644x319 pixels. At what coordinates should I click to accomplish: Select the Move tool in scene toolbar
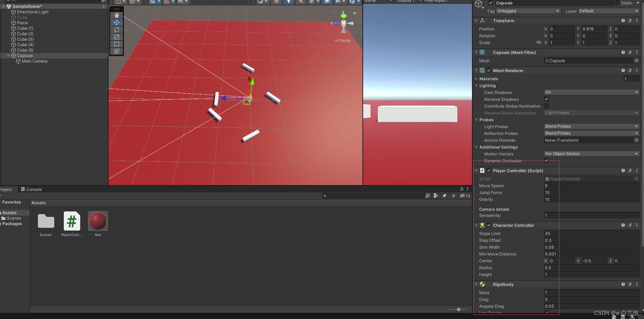click(x=117, y=23)
